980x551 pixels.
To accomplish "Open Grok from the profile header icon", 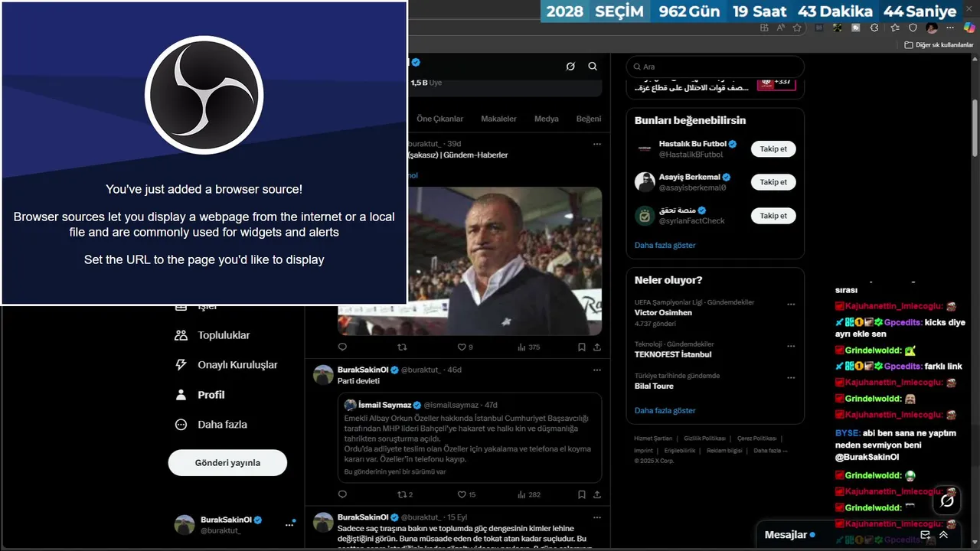I will [570, 67].
